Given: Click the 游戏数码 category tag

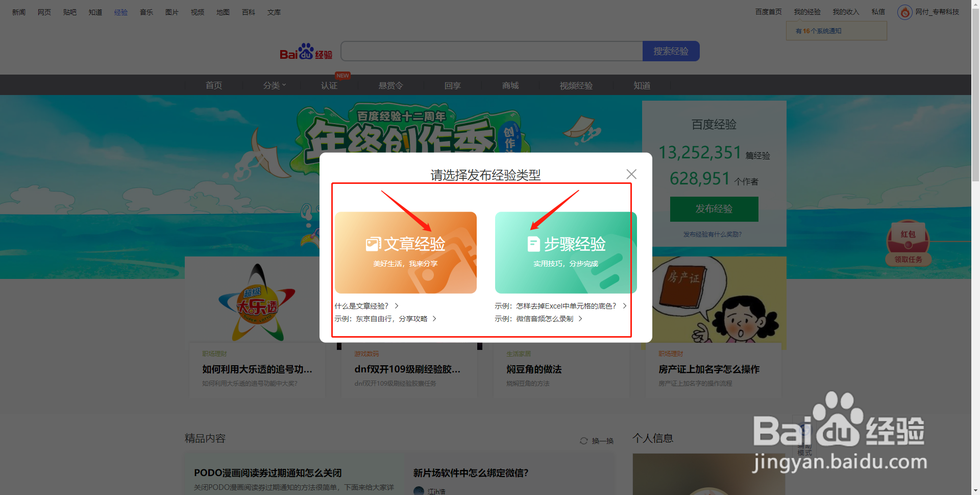Looking at the screenshot, I should pos(366,354).
